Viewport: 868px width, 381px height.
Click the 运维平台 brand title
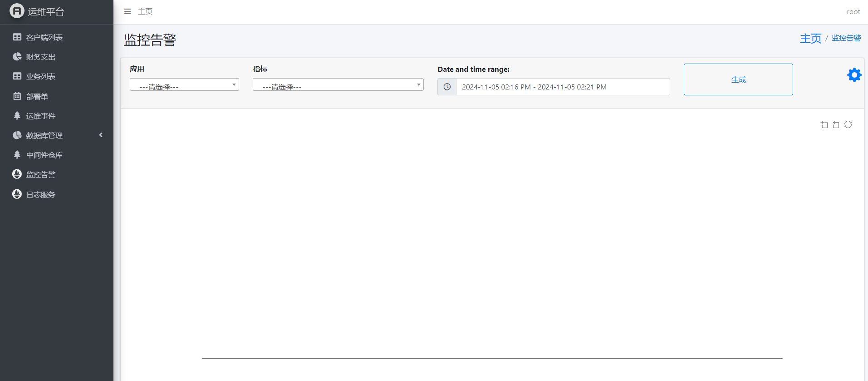pos(46,11)
